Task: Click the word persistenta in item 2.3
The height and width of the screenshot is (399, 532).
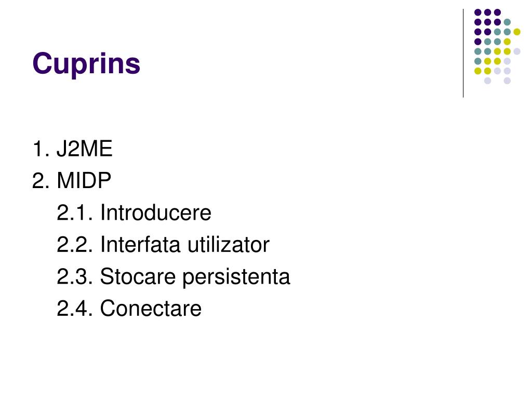Action: [236, 277]
